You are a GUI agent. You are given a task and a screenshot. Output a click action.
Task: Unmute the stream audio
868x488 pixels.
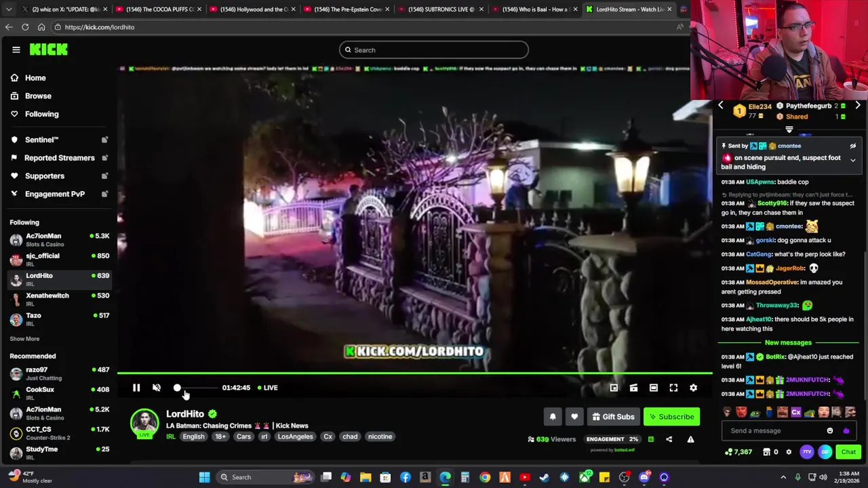coord(157,388)
